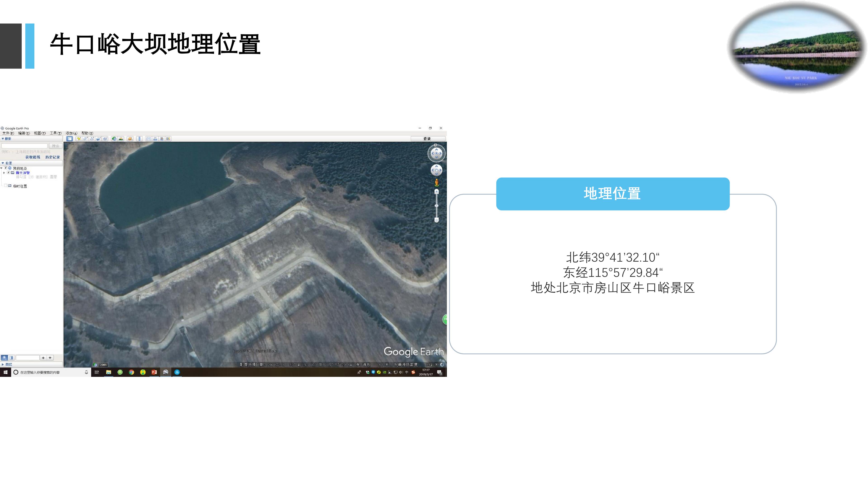Add a placemark with the yellow pin icon
This screenshot has height=488, width=868.
(x=79, y=139)
